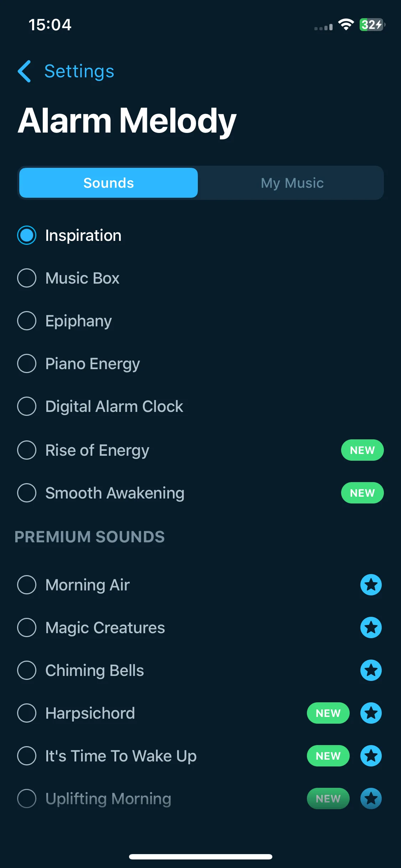Viewport: 401px width, 868px height.
Task: Tap premium star icon beside Magic Creatures
Action: tap(371, 627)
